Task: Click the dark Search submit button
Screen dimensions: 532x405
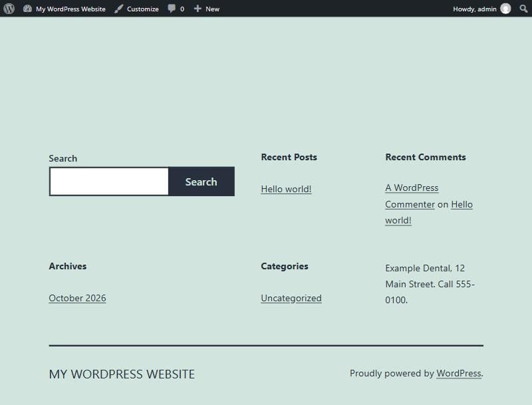Action: [x=201, y=182]
